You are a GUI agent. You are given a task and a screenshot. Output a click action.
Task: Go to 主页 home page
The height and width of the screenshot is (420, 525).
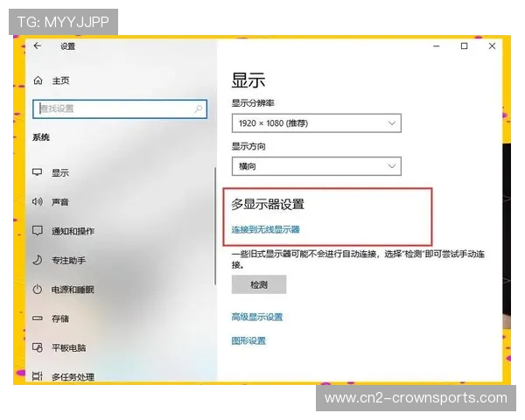click(x=60, y=80)
